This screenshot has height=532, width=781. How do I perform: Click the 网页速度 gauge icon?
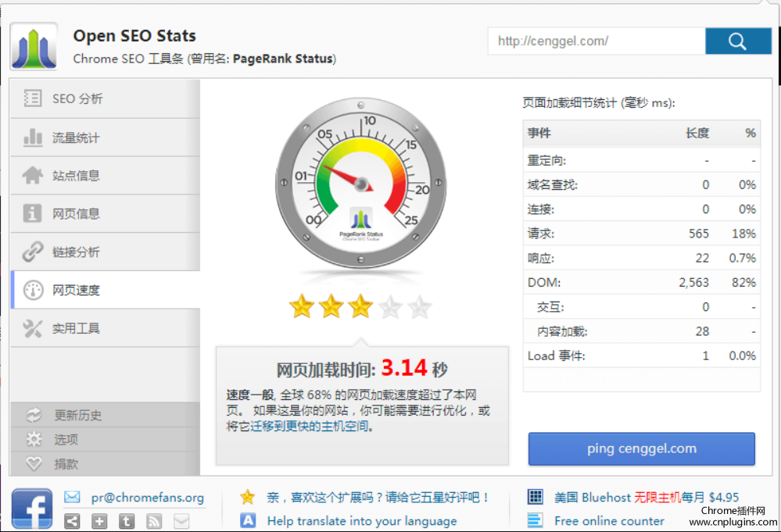(x=34, y=290)
